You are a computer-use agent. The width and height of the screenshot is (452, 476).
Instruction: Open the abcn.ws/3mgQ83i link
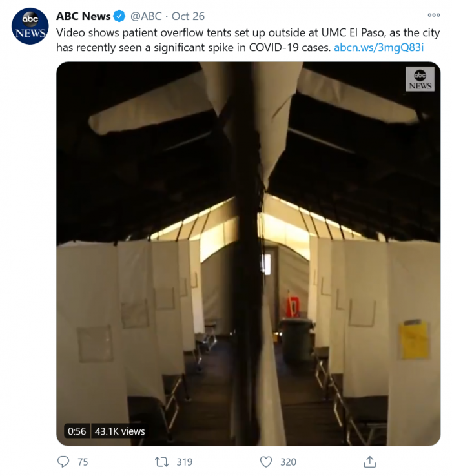coord(378,48)
